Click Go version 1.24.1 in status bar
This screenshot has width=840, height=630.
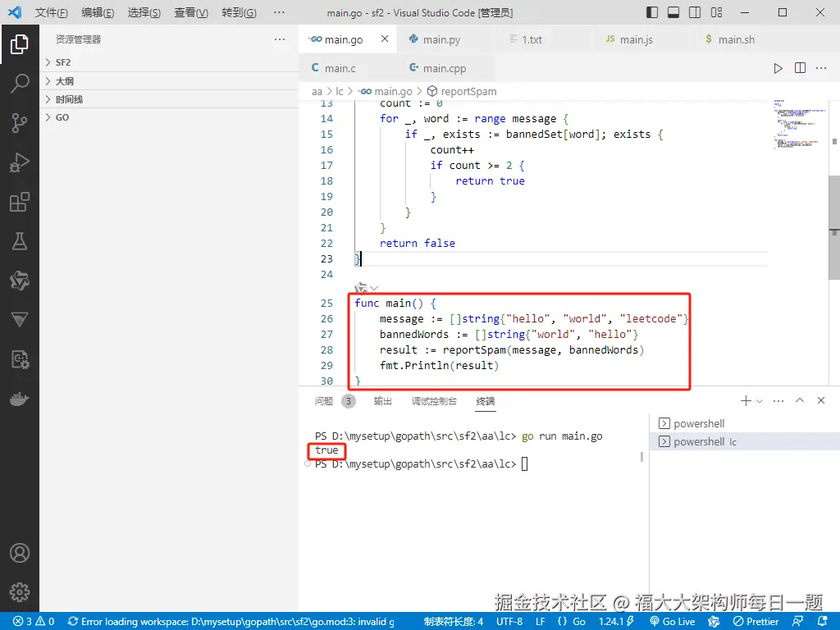coord(616,622)
